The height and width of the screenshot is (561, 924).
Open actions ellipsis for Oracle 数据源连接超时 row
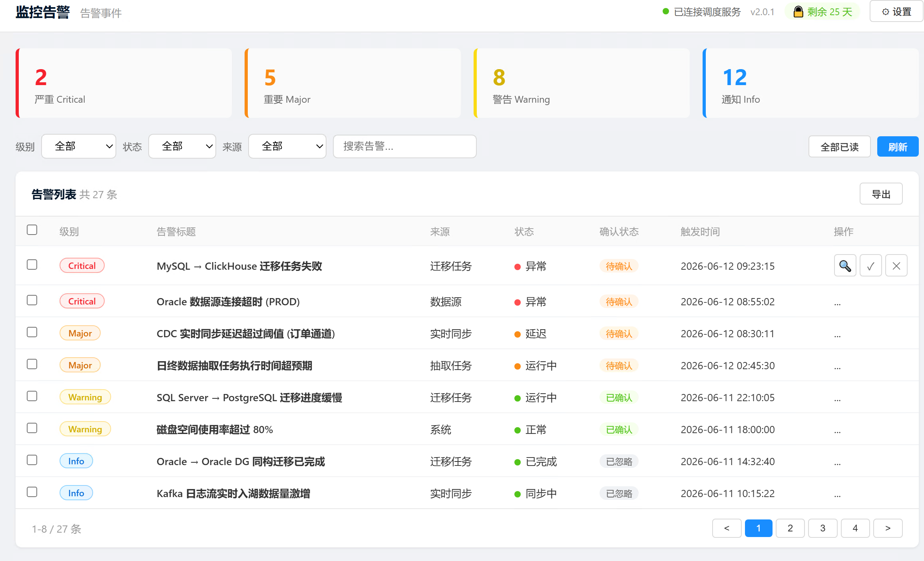837,303
